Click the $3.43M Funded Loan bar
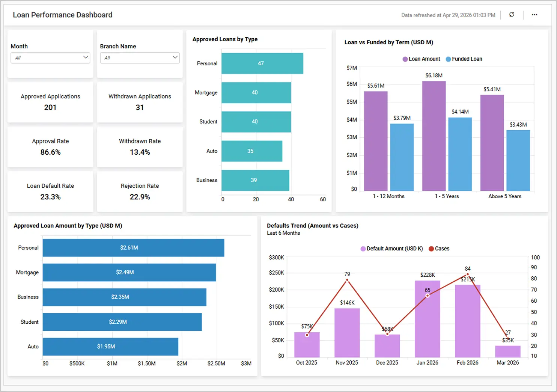 (518, 160)
